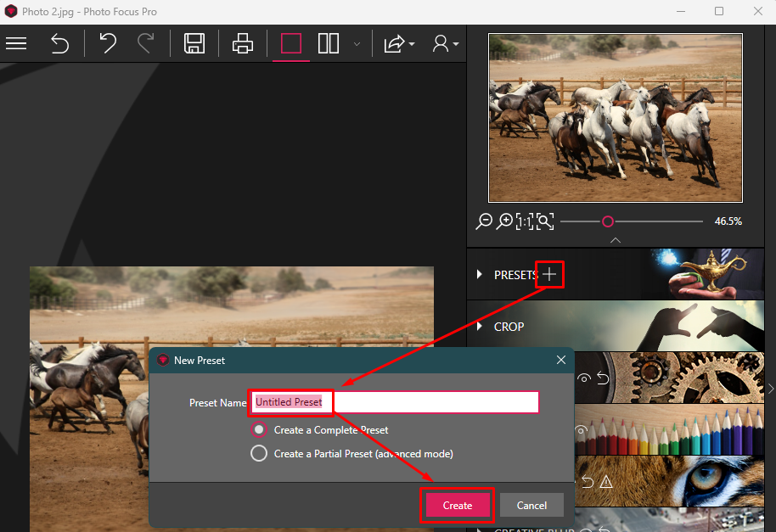Switch to single image view
776x532 pixels.
click(291, 43)
